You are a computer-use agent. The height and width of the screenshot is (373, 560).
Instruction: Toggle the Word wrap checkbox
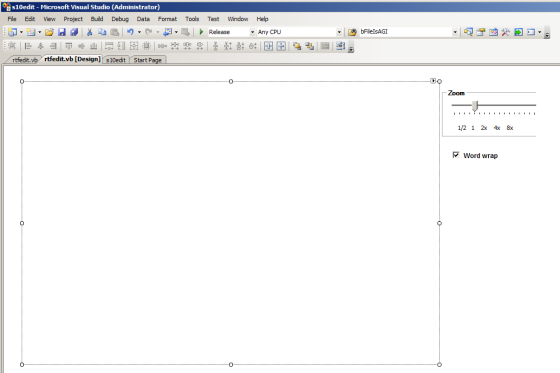456,155
